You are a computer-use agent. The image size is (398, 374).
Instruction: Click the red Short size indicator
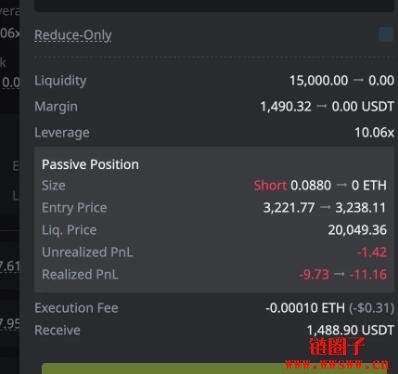270,185
